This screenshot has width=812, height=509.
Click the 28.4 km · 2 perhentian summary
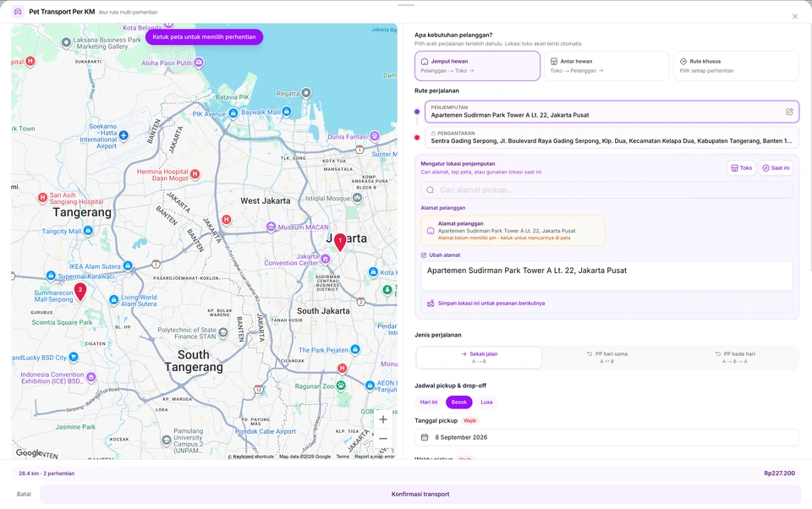pos(47,473)
